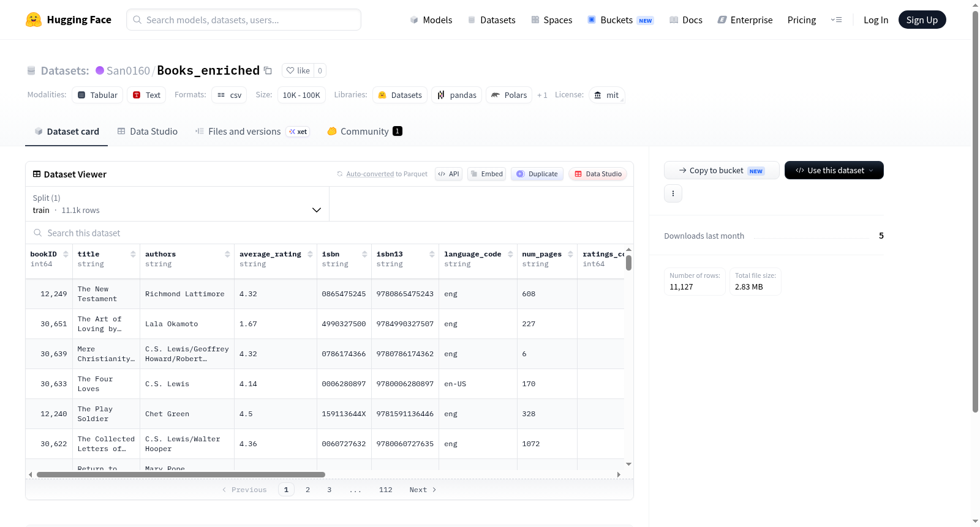Click the 9784990327507 isbn13 cell
Screen dimensions: 980x527
click(405, 324)
